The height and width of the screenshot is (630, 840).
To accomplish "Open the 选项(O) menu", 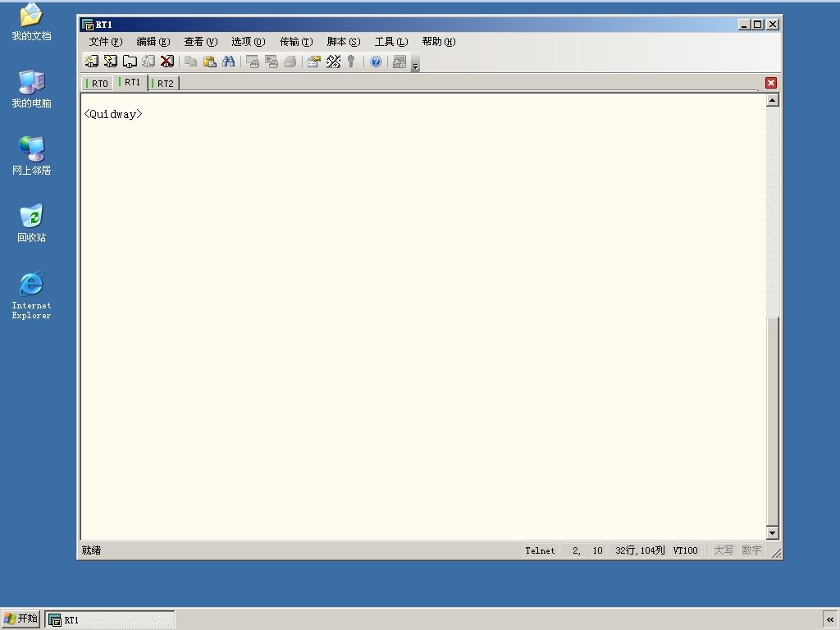I will click(249, 42).
